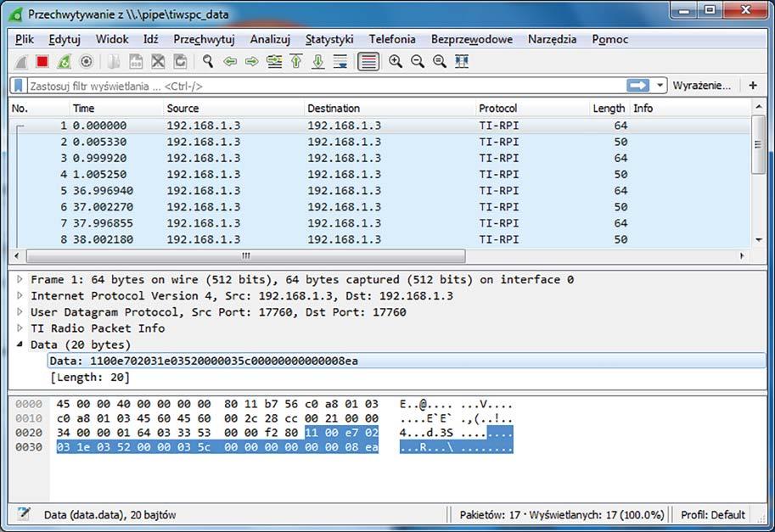Click the filter bookmark icon

(x=19, y=86)
